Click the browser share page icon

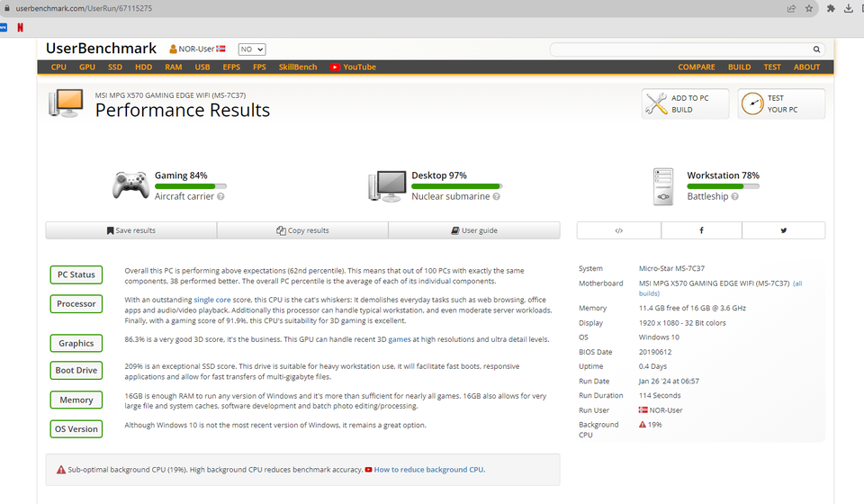pos(791,8)
